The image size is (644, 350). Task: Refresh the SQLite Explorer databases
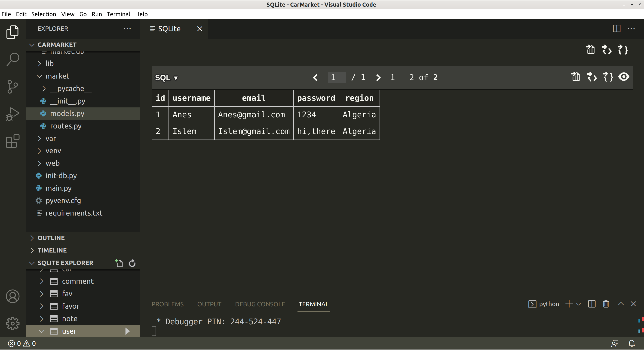click(132, 263)
